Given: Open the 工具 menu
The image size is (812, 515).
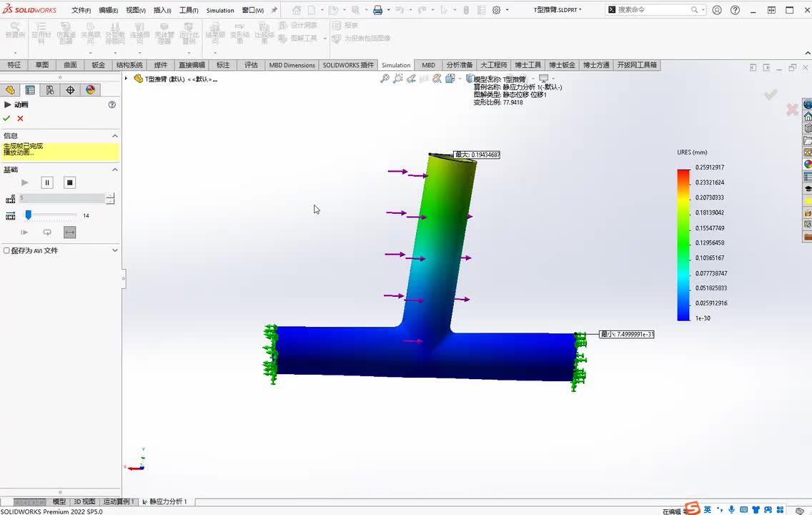Looking at the screenshot, I should tap(189, 10).
